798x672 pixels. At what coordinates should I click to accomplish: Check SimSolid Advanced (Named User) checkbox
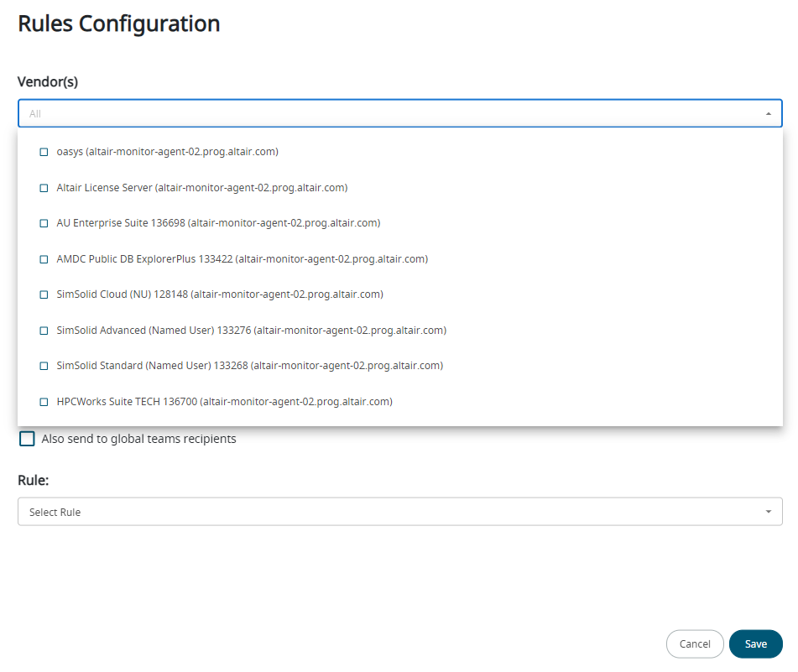(x=44, y=331)
